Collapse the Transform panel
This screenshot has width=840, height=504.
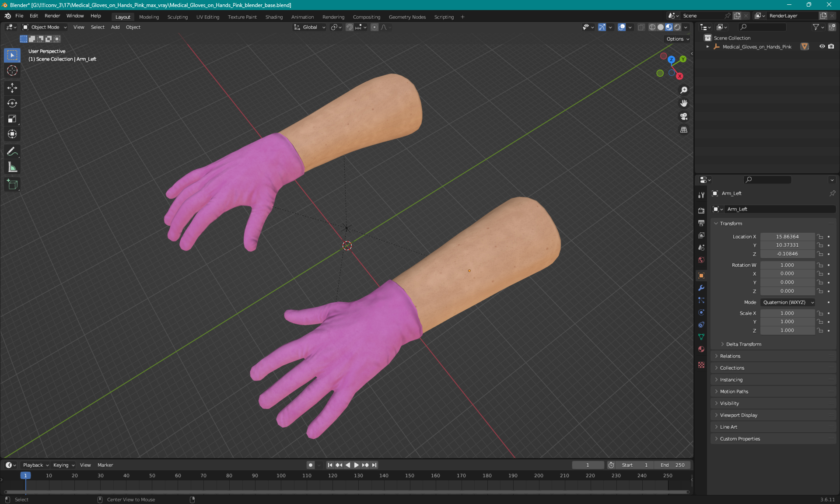coord(731,224)
